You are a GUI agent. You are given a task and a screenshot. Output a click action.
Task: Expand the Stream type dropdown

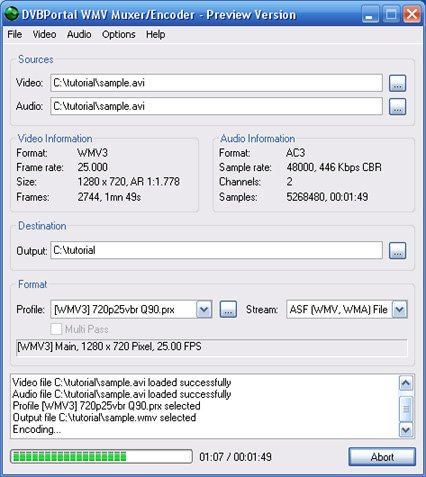400,309
